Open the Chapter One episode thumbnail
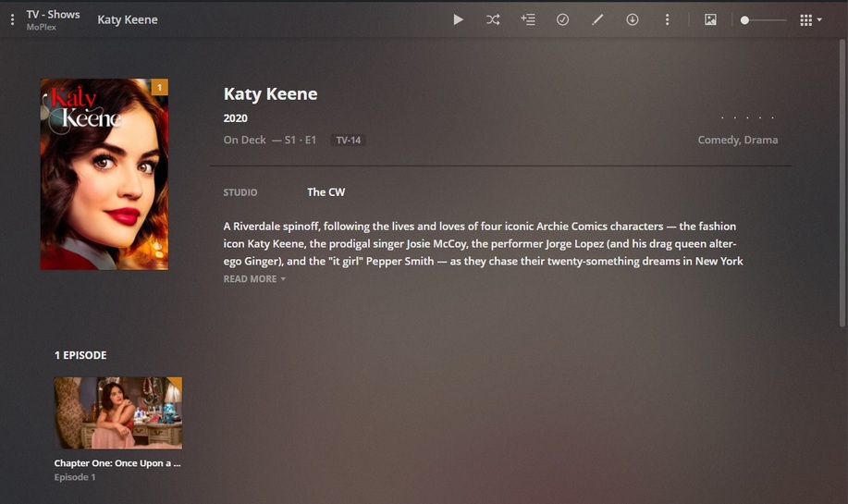The image size is (848, 504). [117, 413]
